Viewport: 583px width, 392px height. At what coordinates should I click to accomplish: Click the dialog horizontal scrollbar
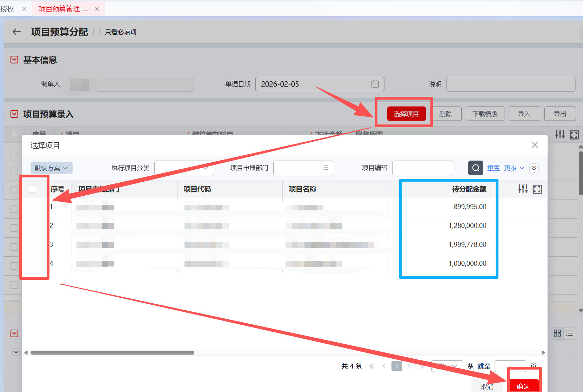click(112, 353)
